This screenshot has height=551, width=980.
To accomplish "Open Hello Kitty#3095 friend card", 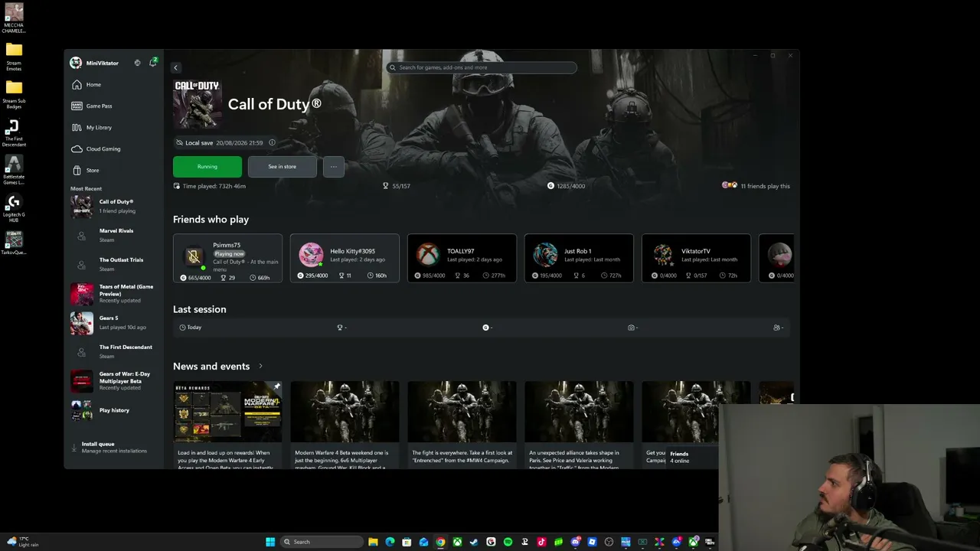I will [x=345, y=258].
